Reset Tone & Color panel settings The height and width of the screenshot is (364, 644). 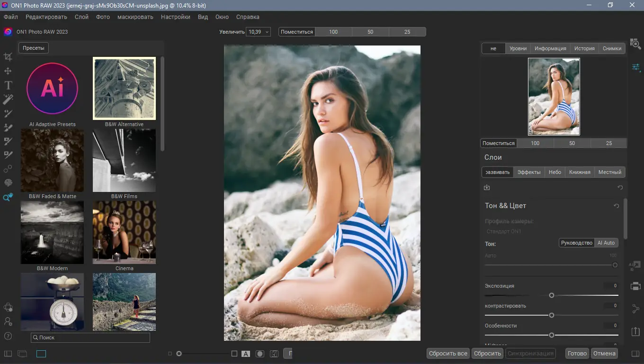point(616,206)
